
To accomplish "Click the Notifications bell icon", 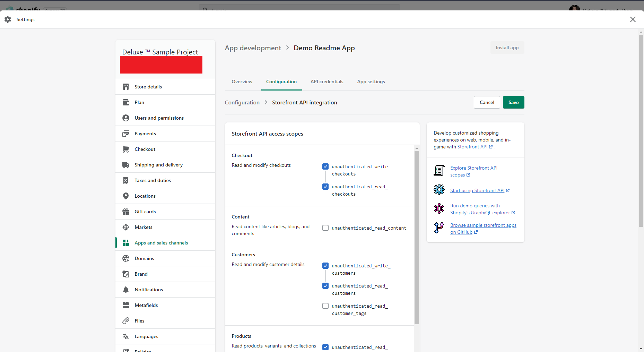I will tap(126, 290).
